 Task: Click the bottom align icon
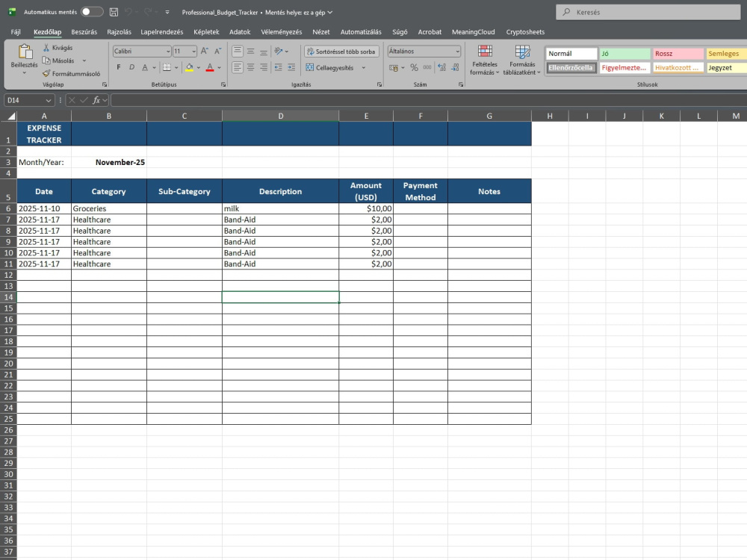[x=264, y=51]
